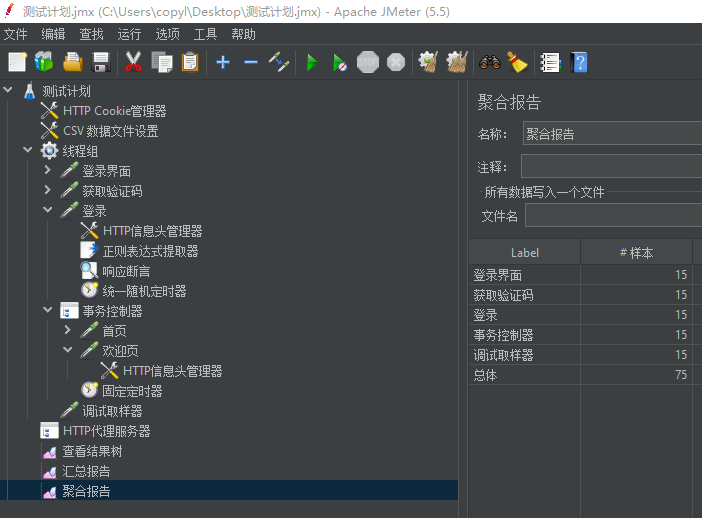Start test without pauses icon
Image resolution: width=702 pixels, height=518 pixels.
(x=340, y=62)
